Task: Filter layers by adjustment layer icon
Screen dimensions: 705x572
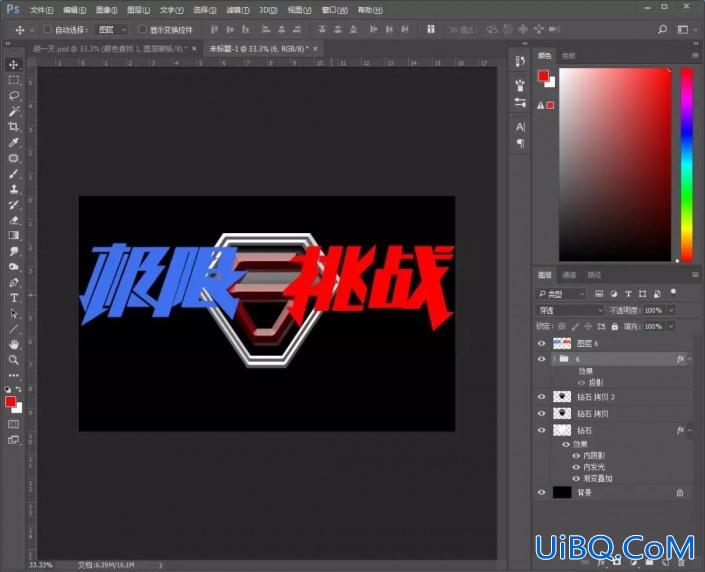Action: (x=614, y=294)
